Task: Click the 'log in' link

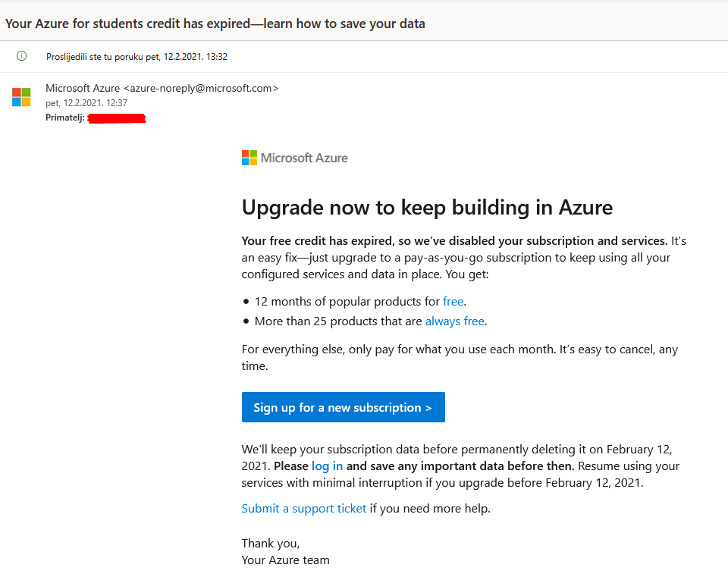Action: (x=328, y=466)
